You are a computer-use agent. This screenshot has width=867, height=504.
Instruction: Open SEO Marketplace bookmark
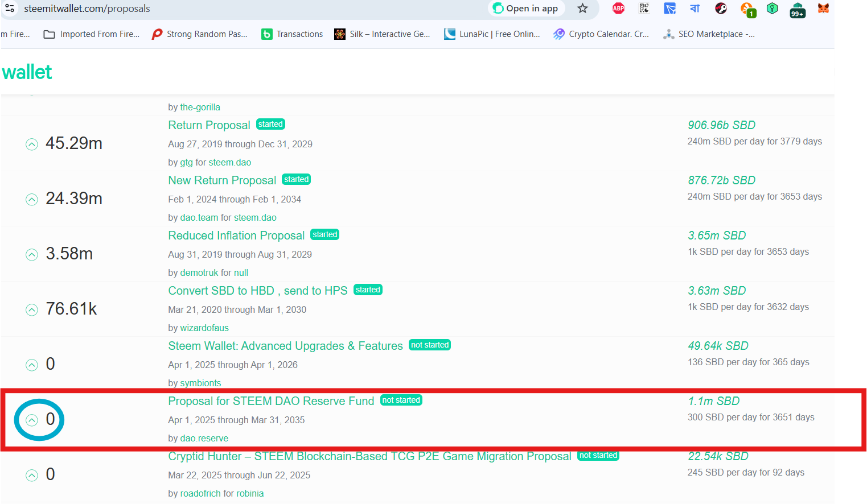click(x=709, y=34)
